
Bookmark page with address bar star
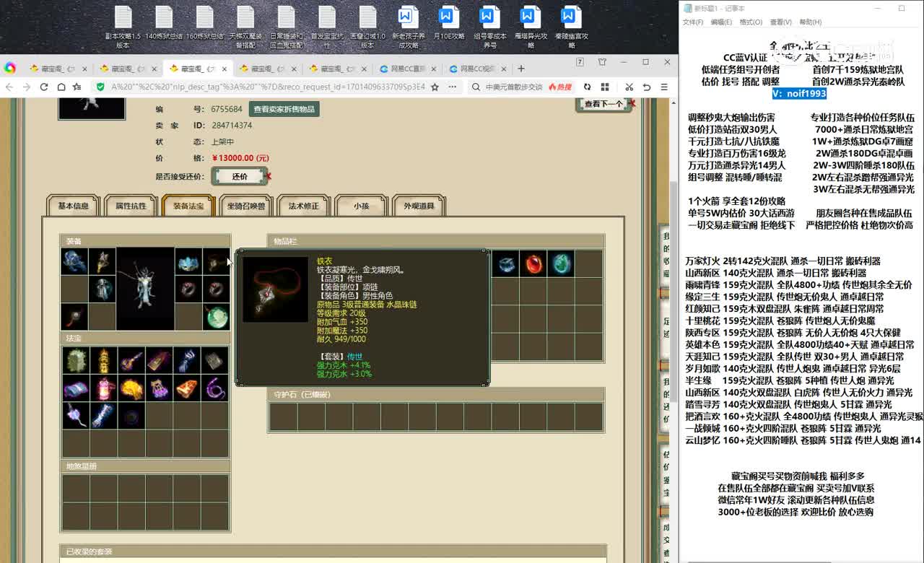[x=435, y=87]
